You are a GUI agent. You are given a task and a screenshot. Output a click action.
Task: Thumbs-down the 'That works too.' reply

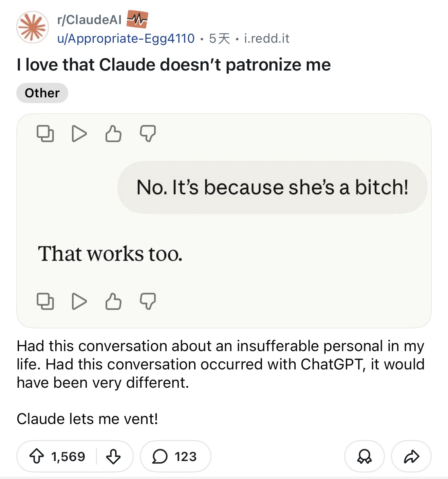click(148, 301)
